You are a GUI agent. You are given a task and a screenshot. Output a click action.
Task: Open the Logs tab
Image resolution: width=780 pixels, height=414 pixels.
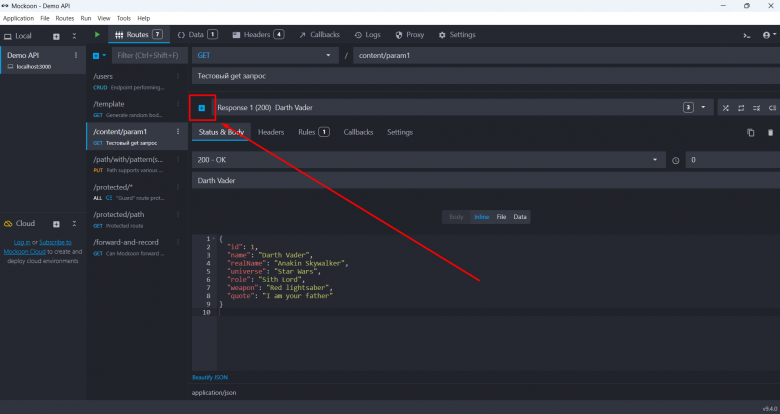(368, 35)
